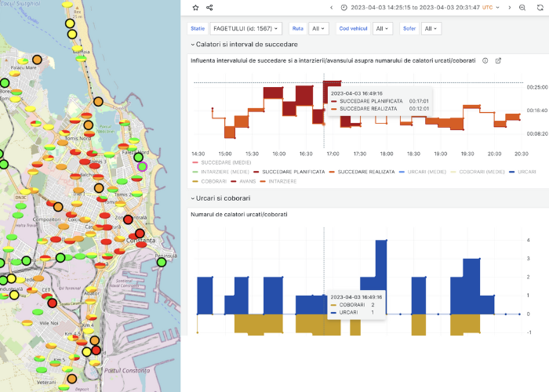Click the refresh dashboard icon

click(x=540, y=7)
